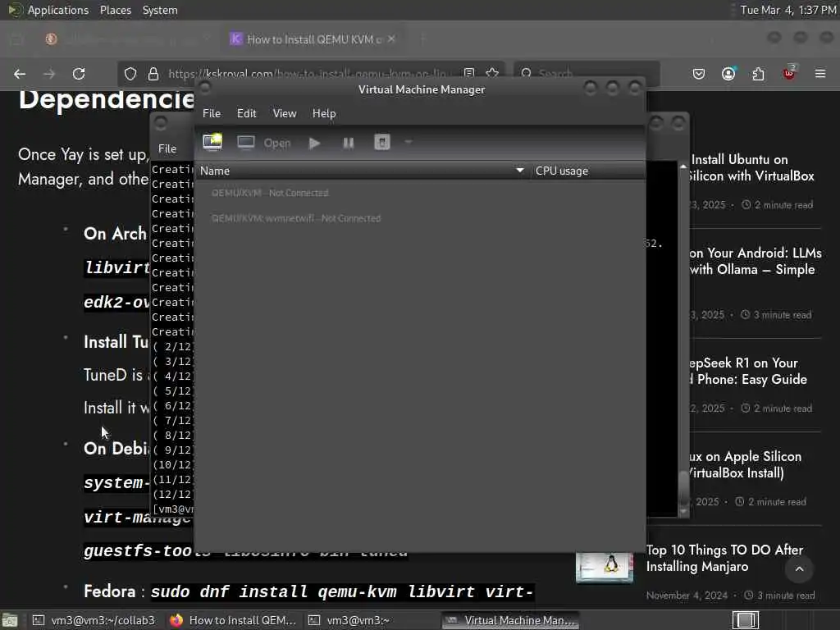Reload the current web page
This screenshot has height=630, width=840.
pyautogui.click(x=79, y=74)
